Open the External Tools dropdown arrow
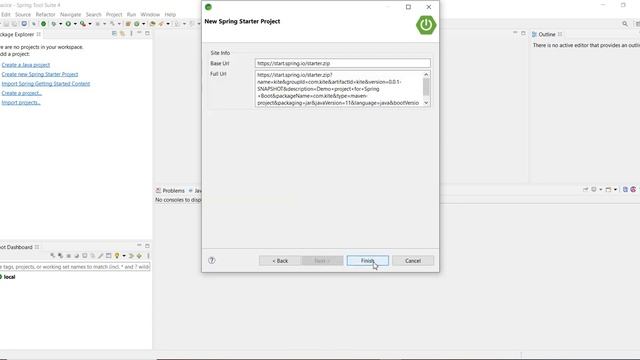640x360 pixels. pyautogui.click(x=90, y=24)
